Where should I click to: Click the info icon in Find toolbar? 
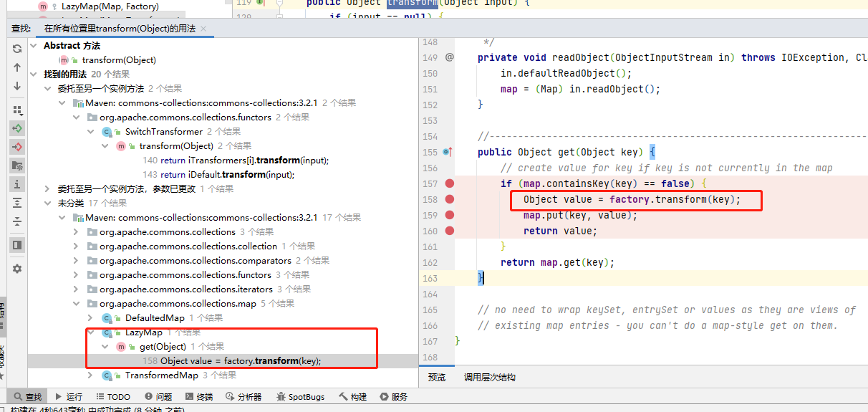[17, 184]
